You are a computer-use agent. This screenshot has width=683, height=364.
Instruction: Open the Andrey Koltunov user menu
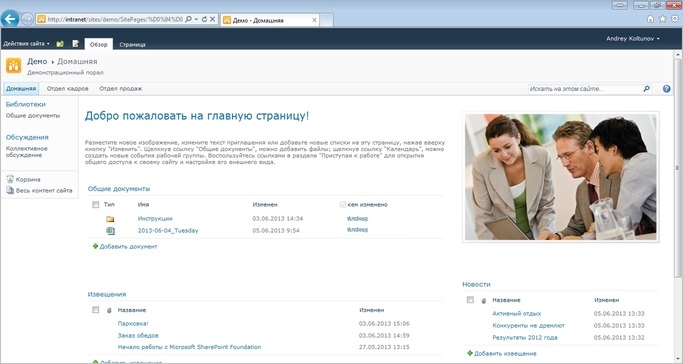(x=633, y=39)
